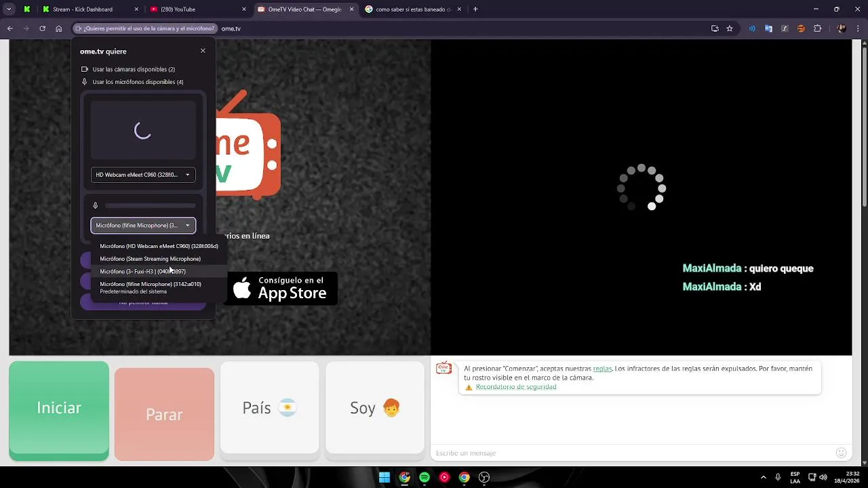Click the OmeTV TV logo
Image resolution: width=868 pixels, height=488 pixels.
click(248, 144)
